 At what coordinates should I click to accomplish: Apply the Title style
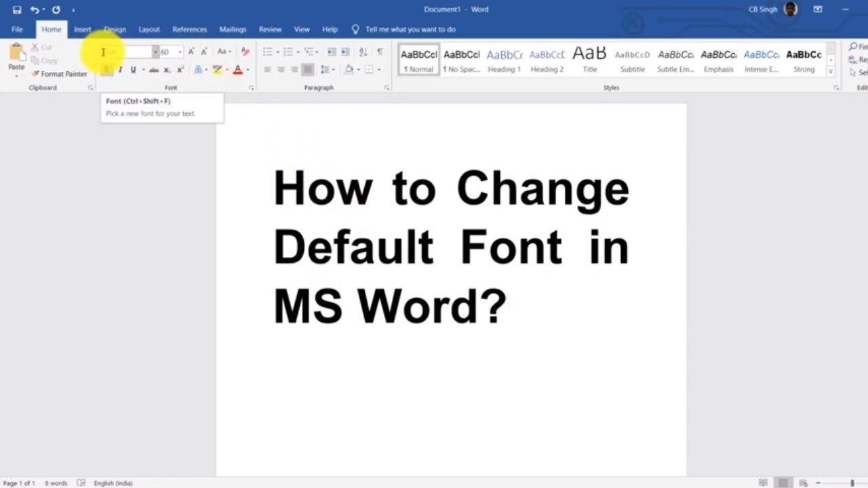[590, 60]
